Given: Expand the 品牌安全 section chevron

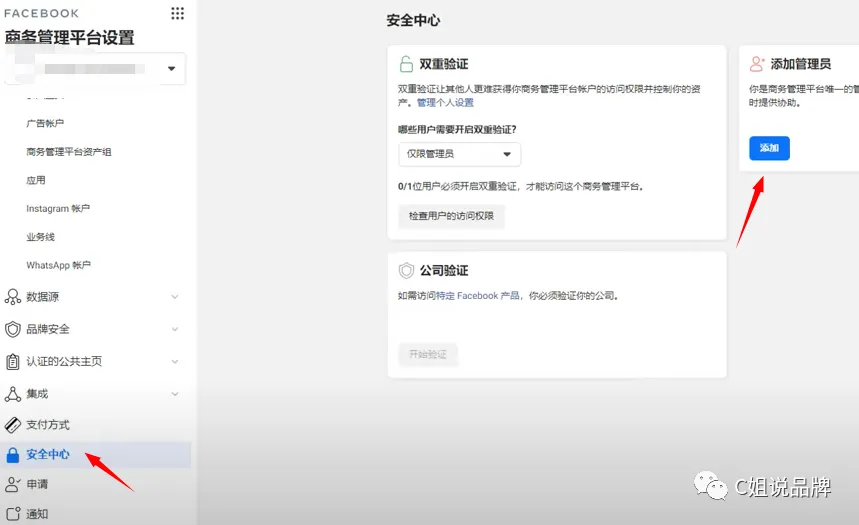Looking at the screenshot, I should (x=175, y=329).
